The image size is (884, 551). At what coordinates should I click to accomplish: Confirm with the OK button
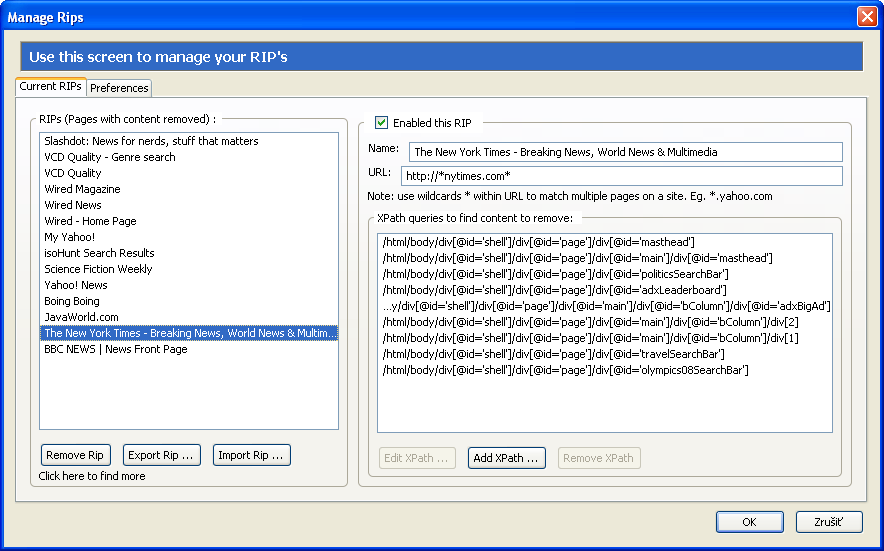coord(749,522)
